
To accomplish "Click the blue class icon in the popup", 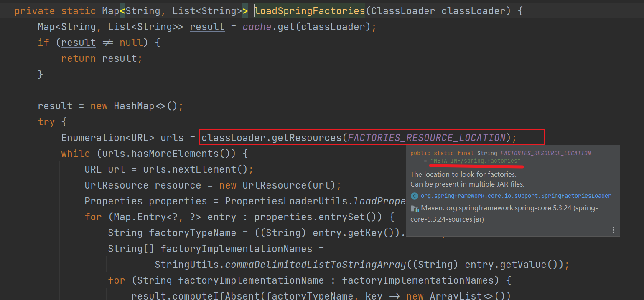I will (415, 196).
